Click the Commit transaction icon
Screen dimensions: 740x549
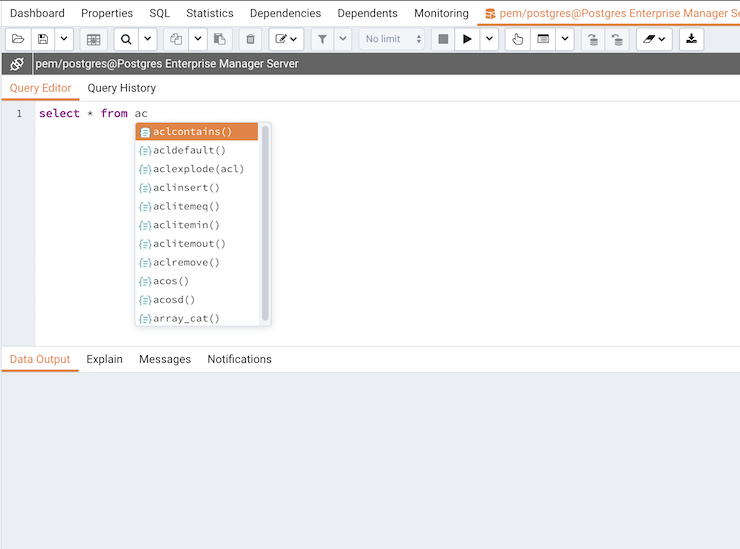point(593,39)
